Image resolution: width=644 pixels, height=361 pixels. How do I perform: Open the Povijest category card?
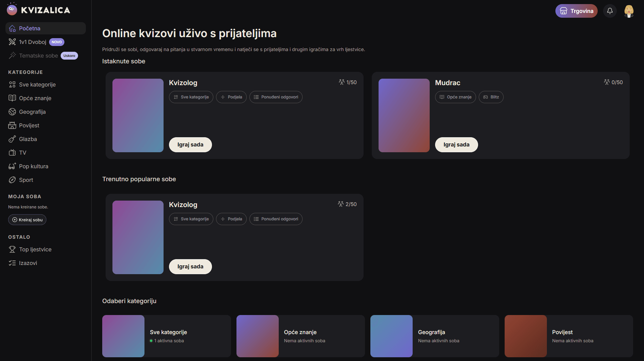pos(569,336)
